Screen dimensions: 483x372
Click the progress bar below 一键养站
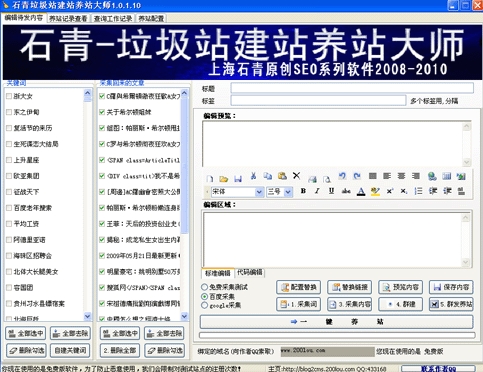click(337, 335)
